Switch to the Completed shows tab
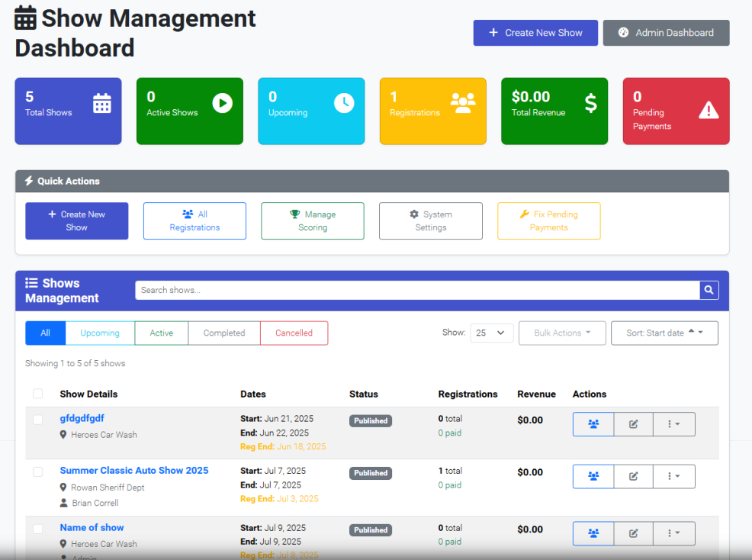The width and height of the screenshot is (752, 560). (x=223, y=333)
